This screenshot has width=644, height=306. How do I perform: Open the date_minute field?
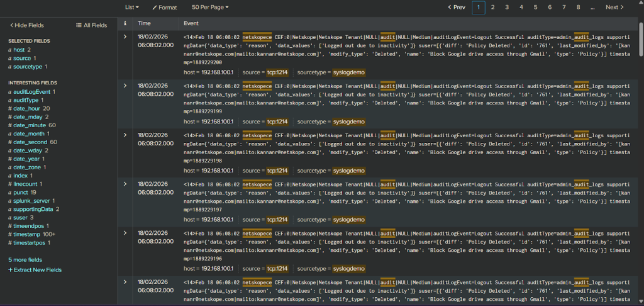click(x=30, y=125)
